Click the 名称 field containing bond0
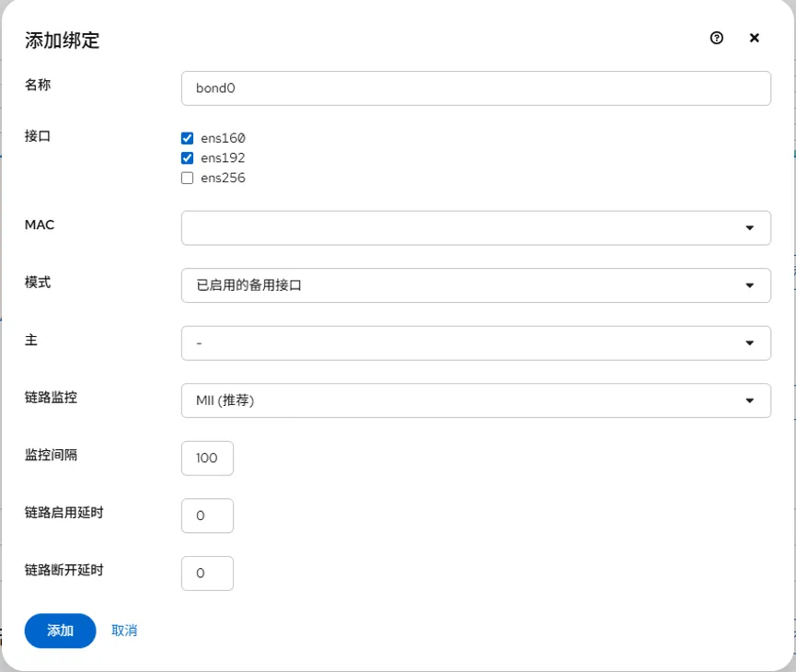The height and width of the screenshot is (672, 796). 476,88
